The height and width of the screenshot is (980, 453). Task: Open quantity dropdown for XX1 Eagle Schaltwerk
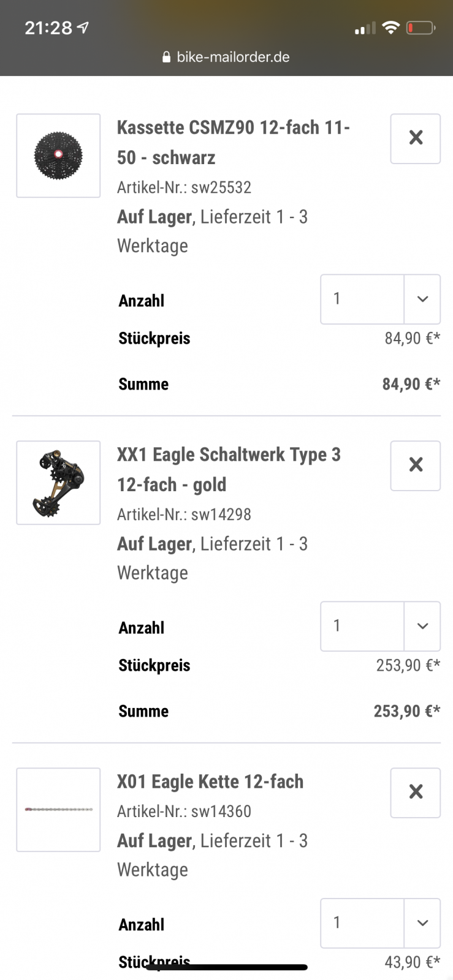[x=380, y=626]
